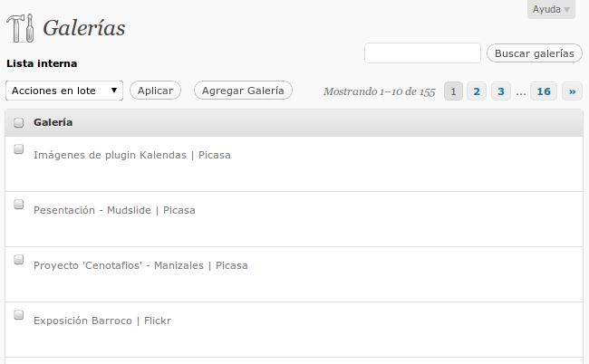
Task: Select the Proyecto 'Cenotafios' row checkbox
Action: pyautogui.click(x=18, y=259)
